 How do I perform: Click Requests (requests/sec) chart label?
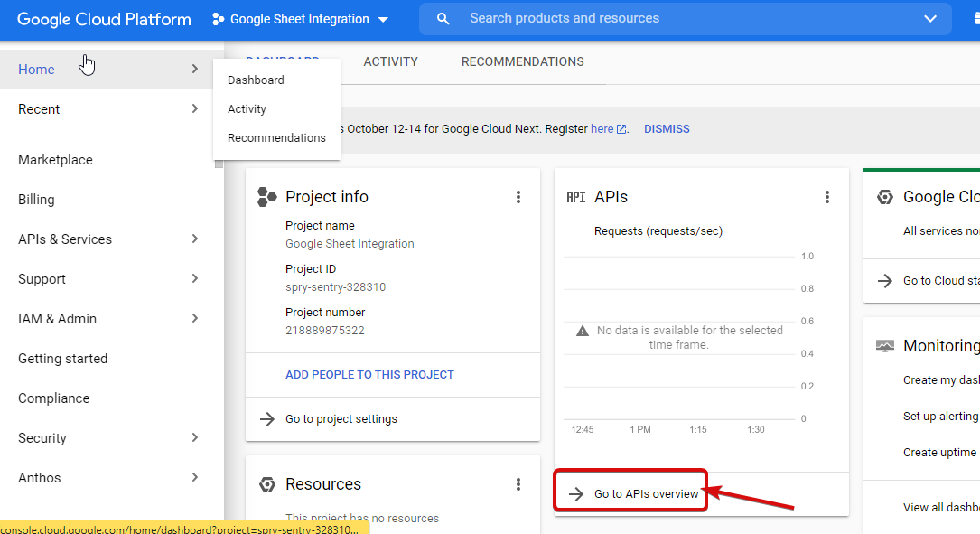click(658, 231)
